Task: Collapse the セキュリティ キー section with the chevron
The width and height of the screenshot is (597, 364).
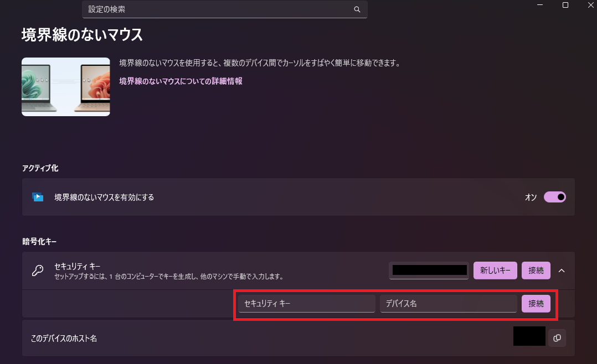Action: coord(562,271)
